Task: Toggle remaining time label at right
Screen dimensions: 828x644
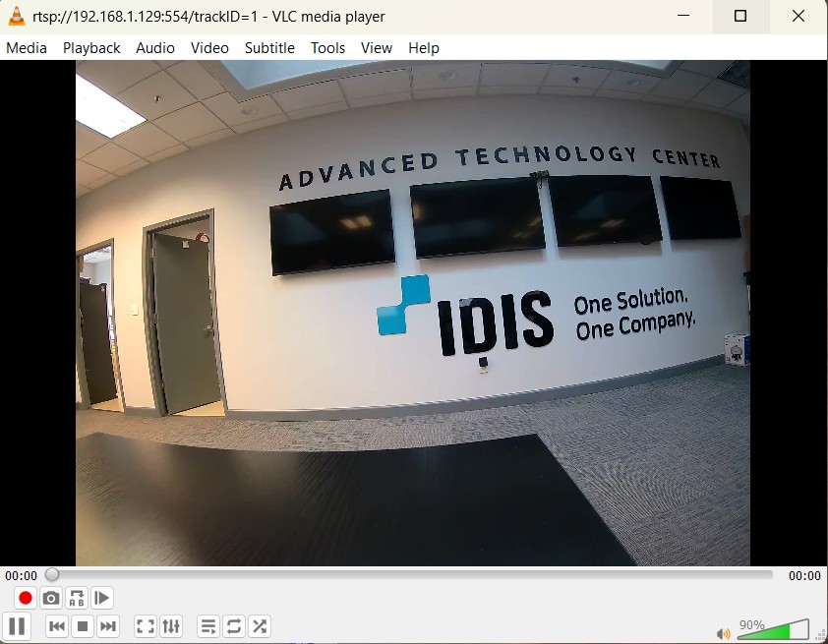Action: tap(804, 575)
